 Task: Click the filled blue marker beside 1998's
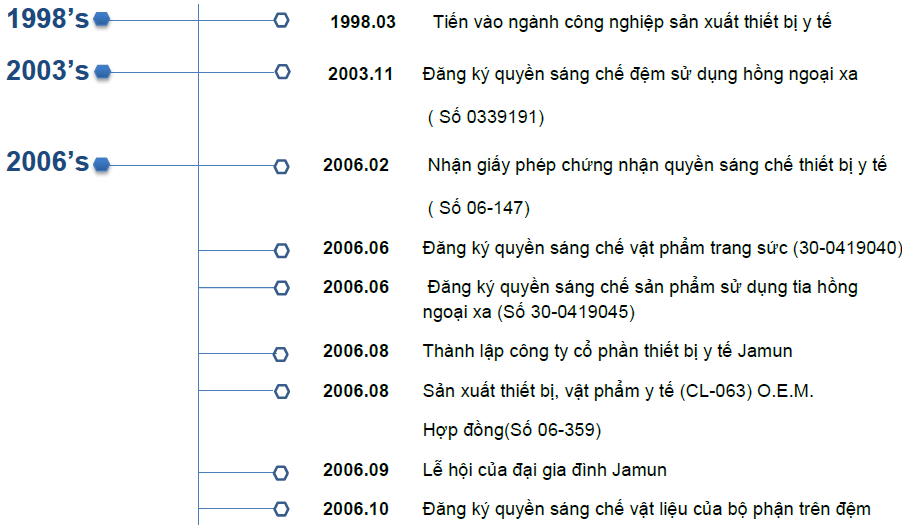(x=101, y=19)
